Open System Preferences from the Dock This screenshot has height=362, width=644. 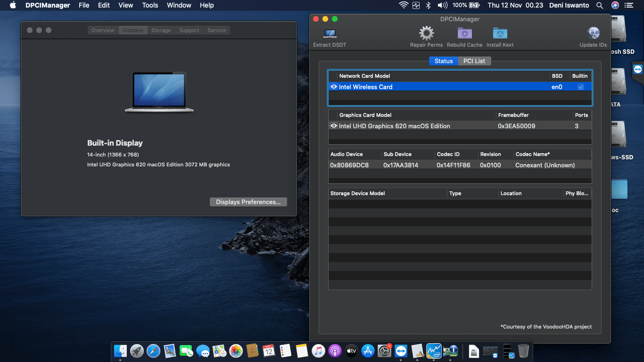pos(384,351)
